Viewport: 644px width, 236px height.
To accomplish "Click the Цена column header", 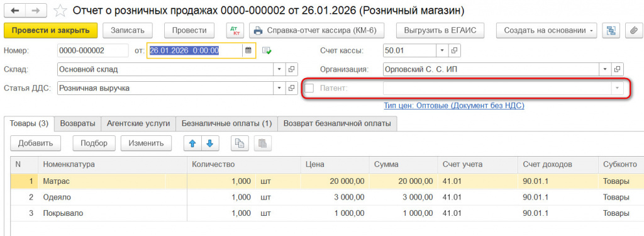I will (335, 164).
